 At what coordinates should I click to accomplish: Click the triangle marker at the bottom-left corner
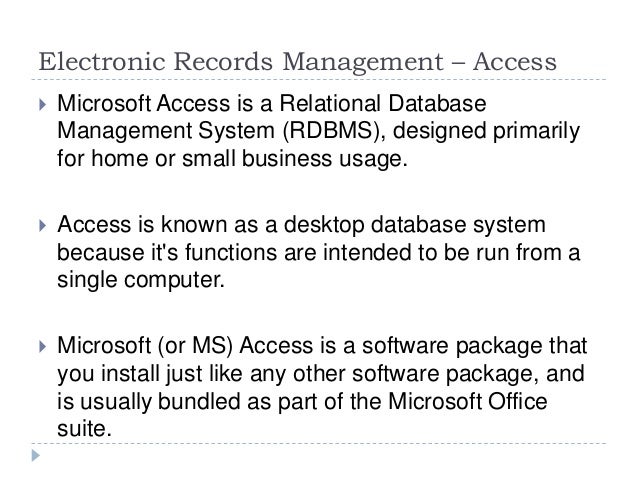(36, 455)
